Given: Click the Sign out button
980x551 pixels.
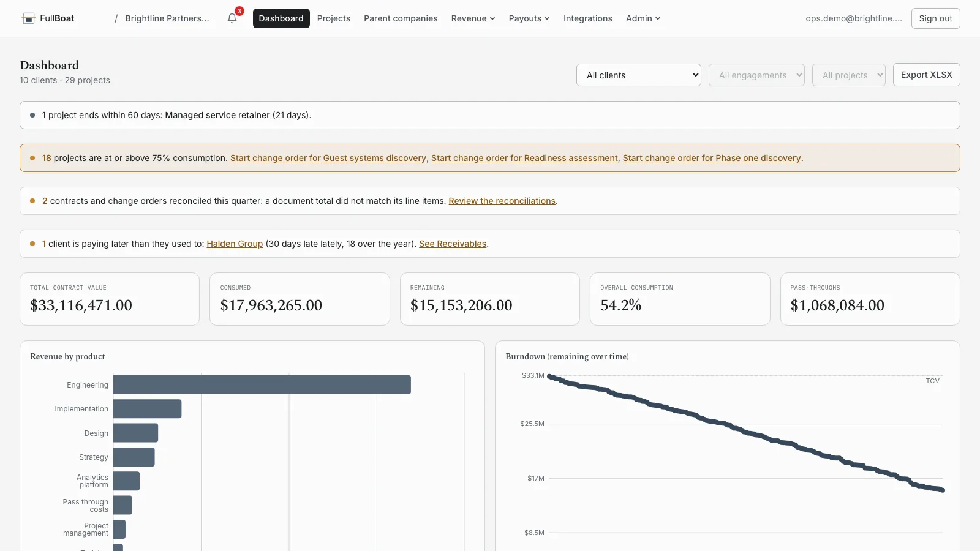Looking at the screenshot, I should tap(935, 18).
